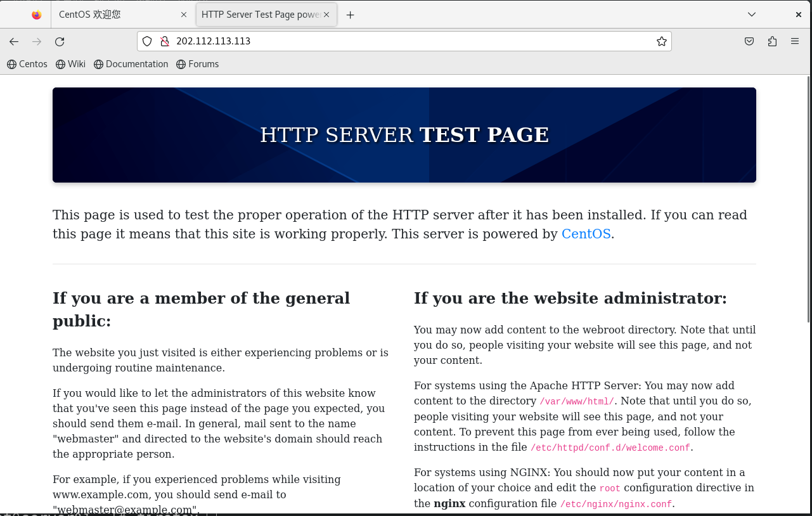Click the insecure connection padlock icon

click(x=165, y=41)
